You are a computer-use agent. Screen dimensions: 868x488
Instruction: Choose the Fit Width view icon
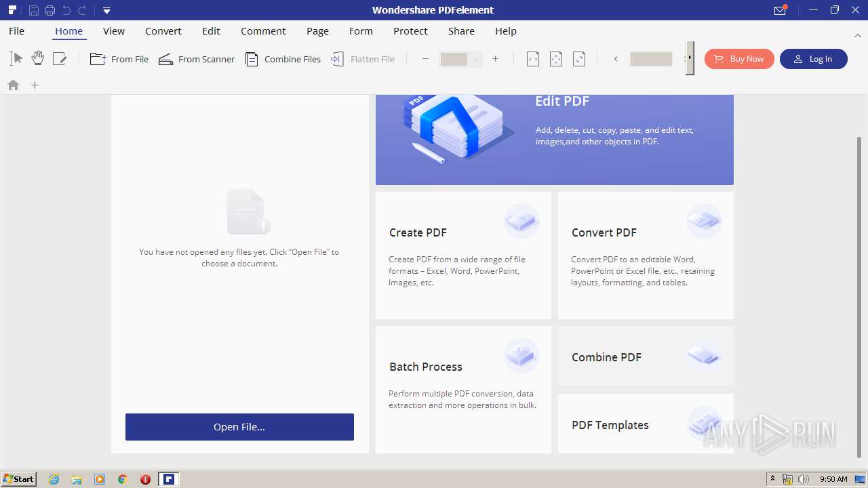pos(533,59)
